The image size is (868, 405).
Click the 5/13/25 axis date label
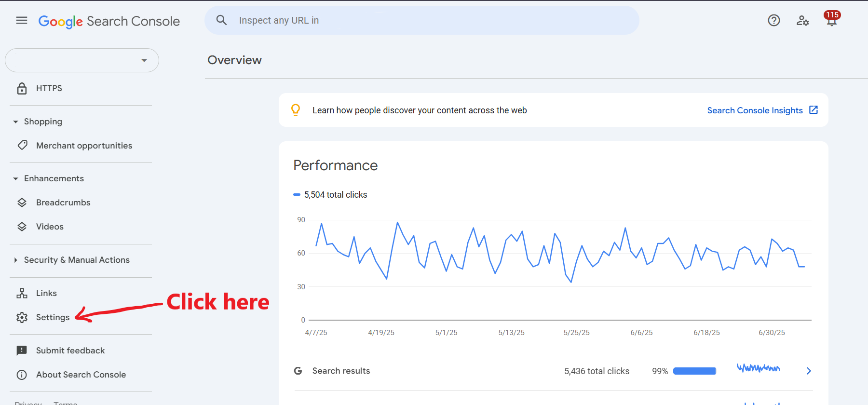(x=511, y=333)
